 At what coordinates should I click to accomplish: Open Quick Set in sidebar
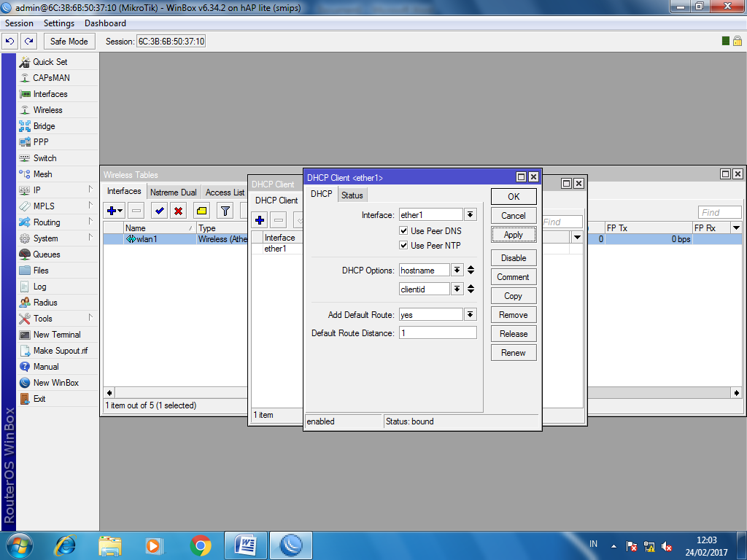(x=50, y=62)
